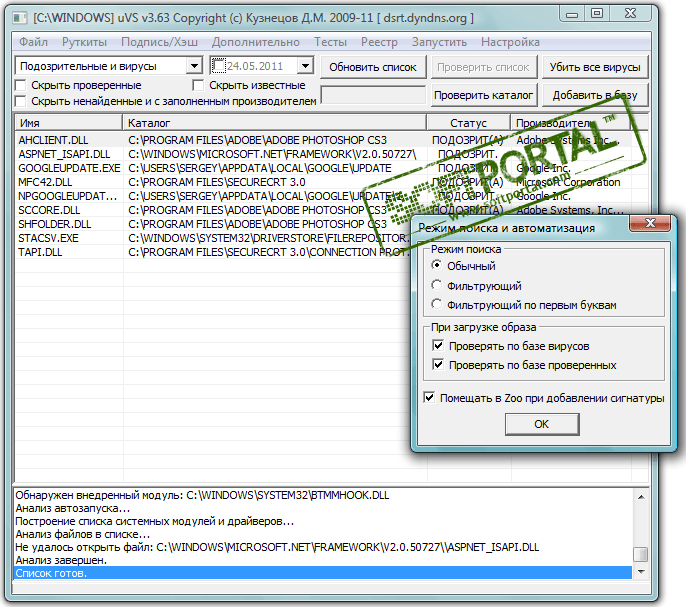Open the Файл menu
Image resolution: width=686 pixels, height=607 pixels.
pos(33,42)
